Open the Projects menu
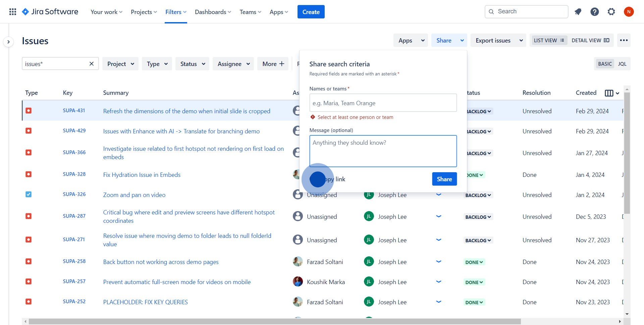 click(x=144, y=12)
